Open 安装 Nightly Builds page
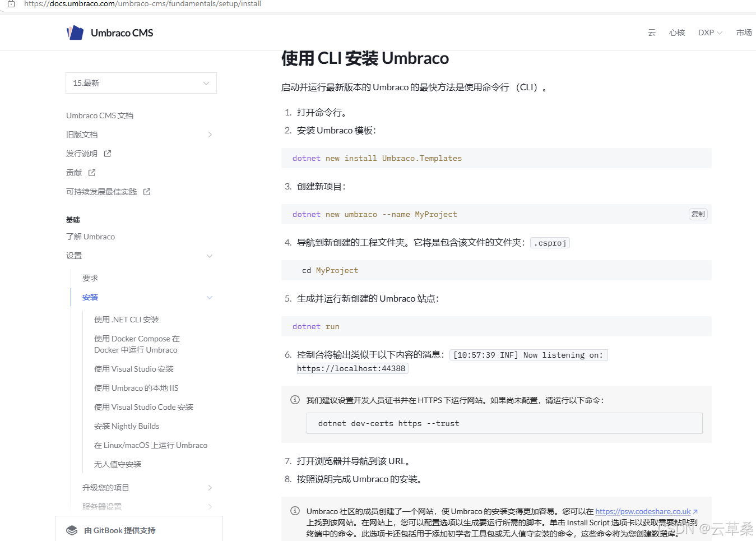756x541 pixels. pyautogui.click(x=127, y=426)
